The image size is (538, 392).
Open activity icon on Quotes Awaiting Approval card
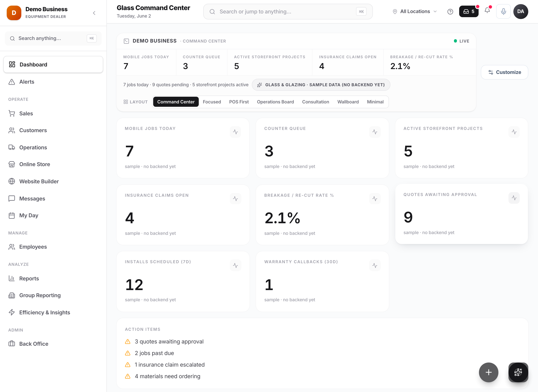point(514,198)
